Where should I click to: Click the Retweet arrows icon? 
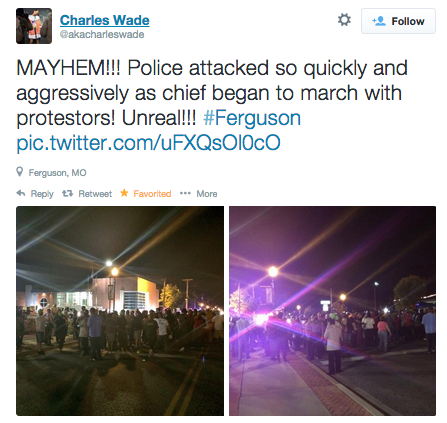point(68,193)
